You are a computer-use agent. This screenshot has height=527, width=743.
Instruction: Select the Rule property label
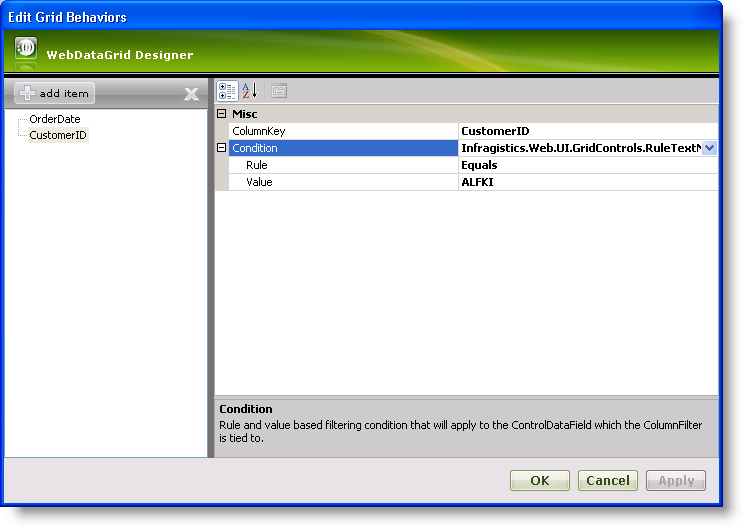click(257, 165)
